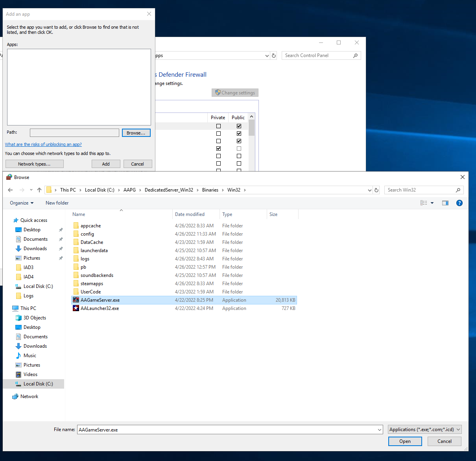Viewport: 476px width, 461px height.
Task: Click the Up one level arrow
Action: coord(39,190)
